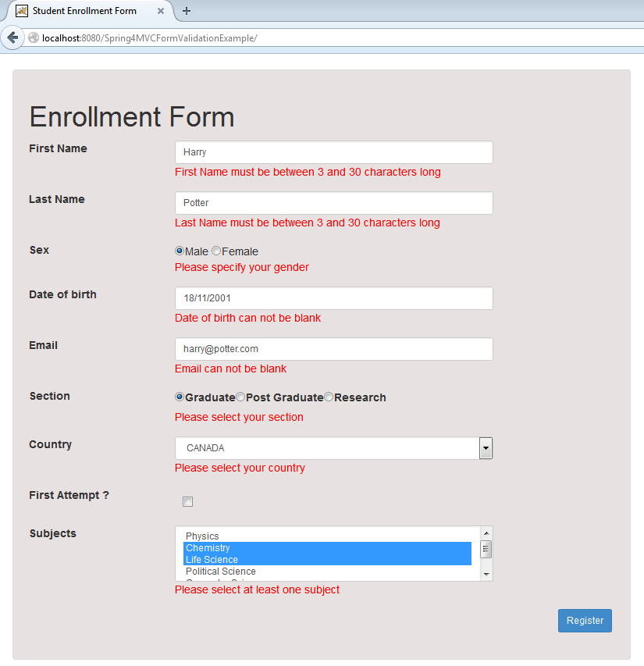Select Physics in the Subjects list
The height and width of the screenshot is (666, 644).
(202, 536)
